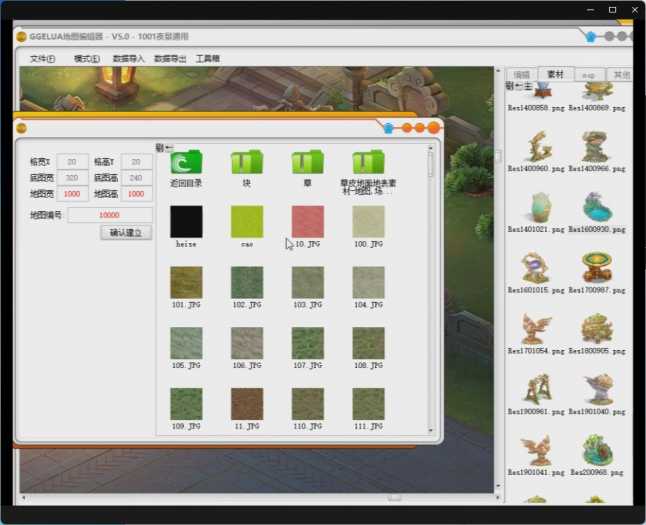
Task: Select the black heise texture
Action: 186,222
